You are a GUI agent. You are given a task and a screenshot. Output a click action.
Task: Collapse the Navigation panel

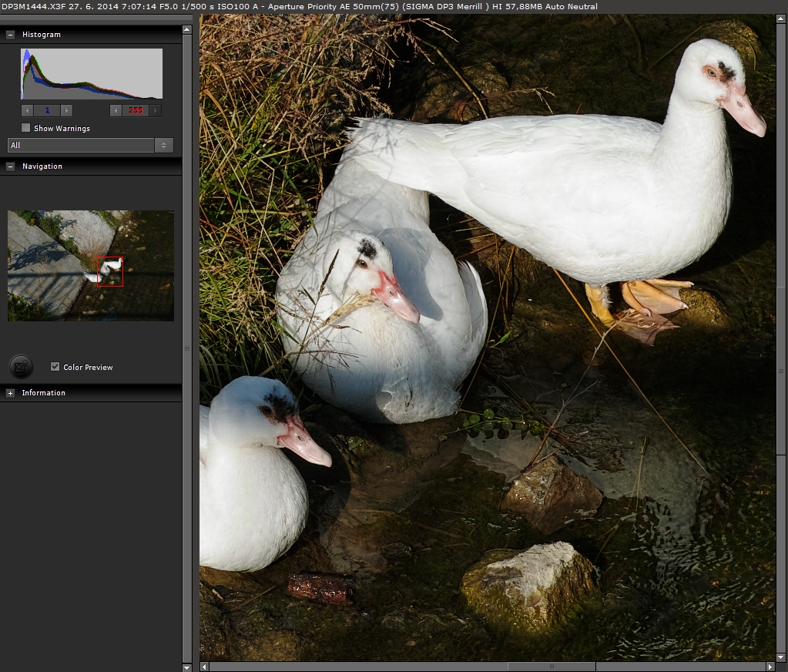[11, 166]
